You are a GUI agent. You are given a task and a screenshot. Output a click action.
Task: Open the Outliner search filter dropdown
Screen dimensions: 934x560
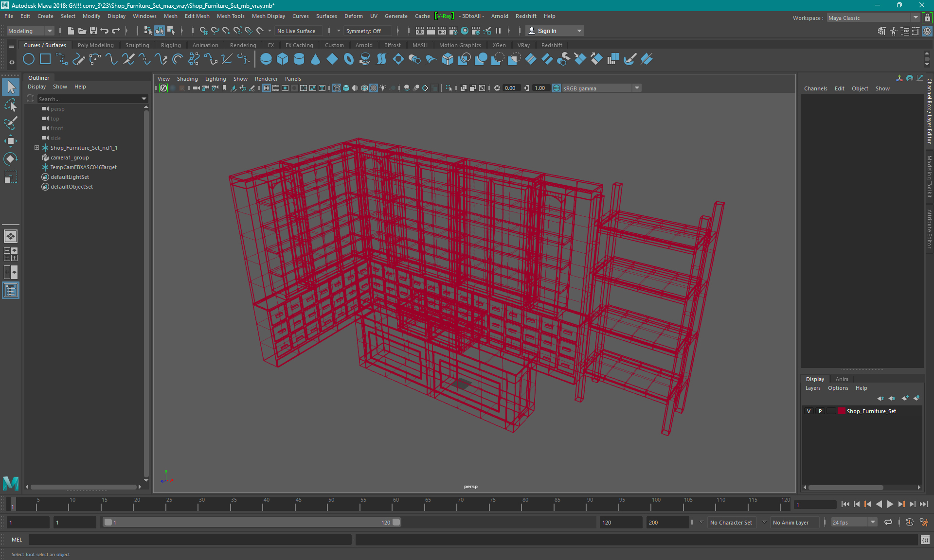pos(144,99)
